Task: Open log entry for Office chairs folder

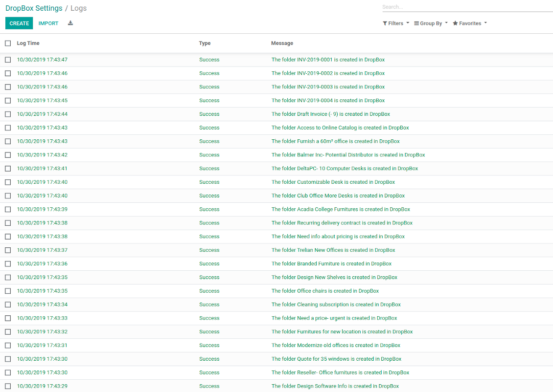Action: tap(325, 291)
